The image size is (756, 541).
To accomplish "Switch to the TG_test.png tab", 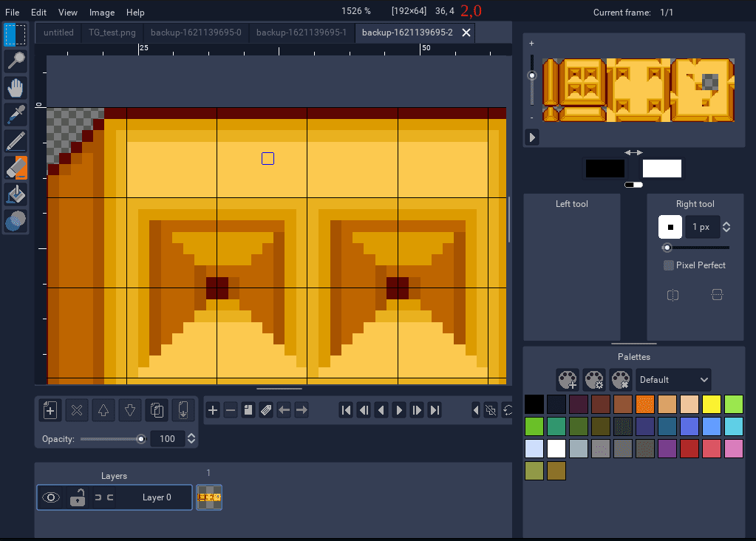I will (112, 33).
